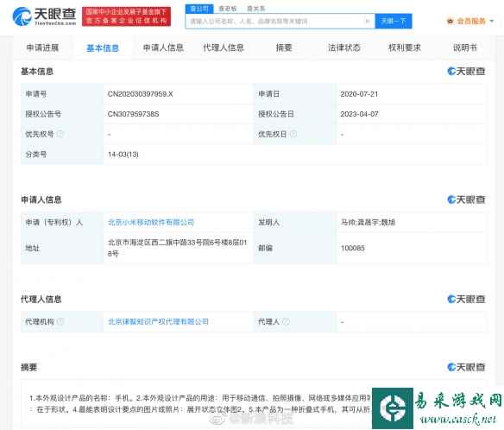Select the 查老板 search tab
The width and height of the screenshot is (504, 430).
click(228, 9)
